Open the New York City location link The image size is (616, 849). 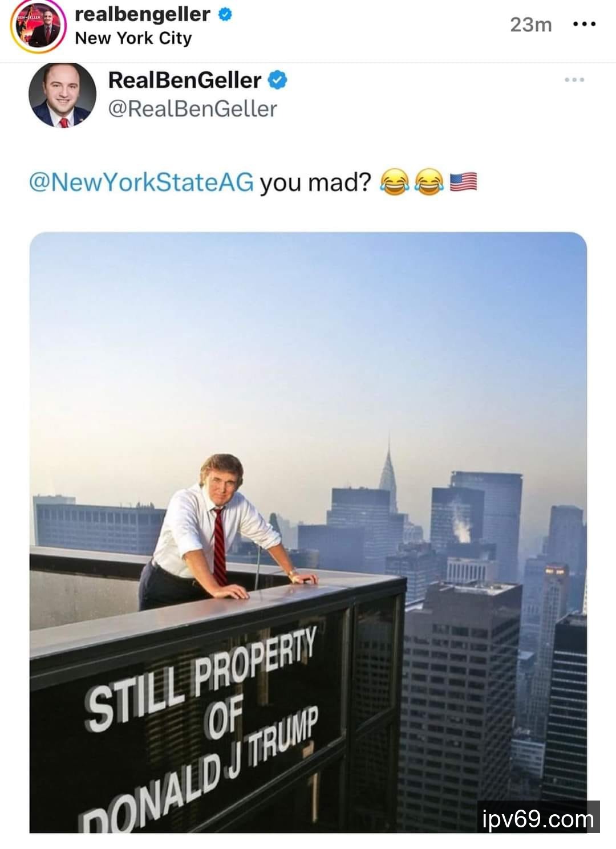[x=133, y=38]
